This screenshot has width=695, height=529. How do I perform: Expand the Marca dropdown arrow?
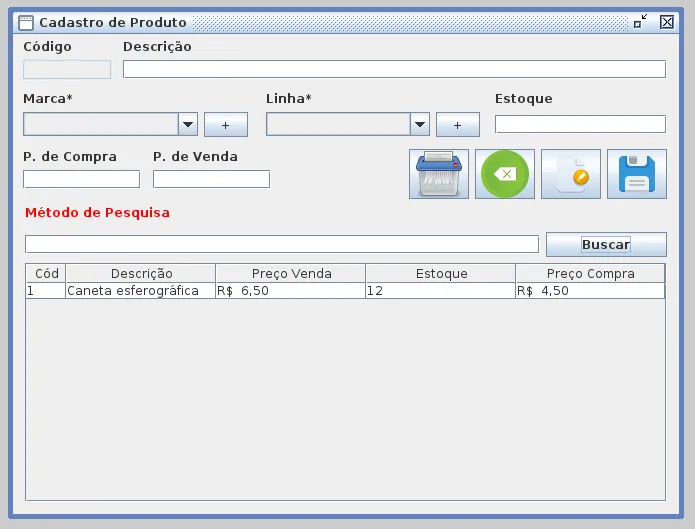pyautogui.click(x=188, y=124)
